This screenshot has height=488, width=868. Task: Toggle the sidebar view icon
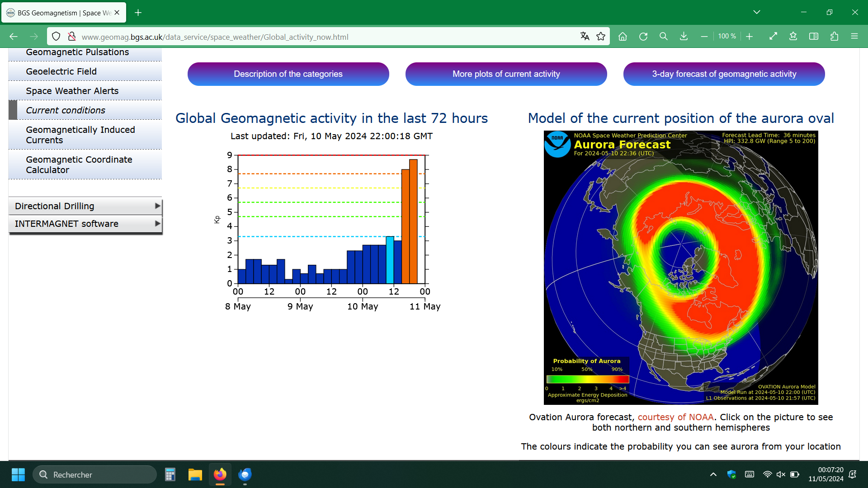point(813,37)
